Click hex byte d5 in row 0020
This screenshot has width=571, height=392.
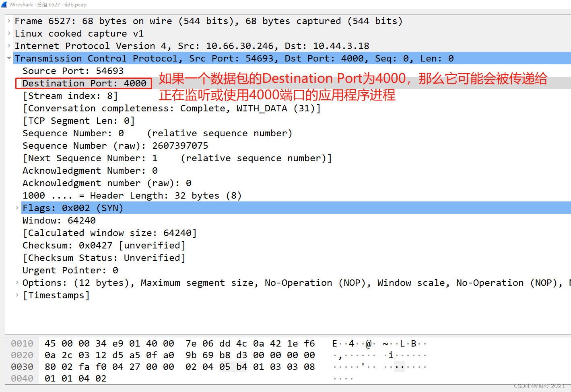coord(118,355)
